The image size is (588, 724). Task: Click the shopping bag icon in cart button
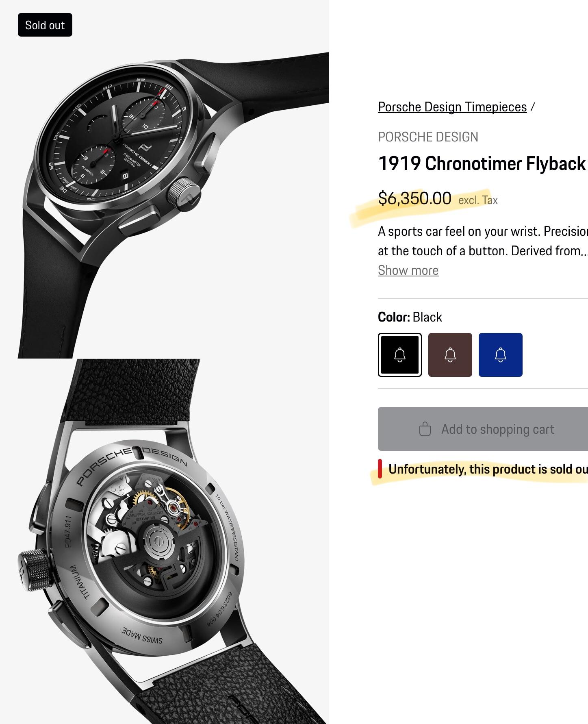(425, 429)
